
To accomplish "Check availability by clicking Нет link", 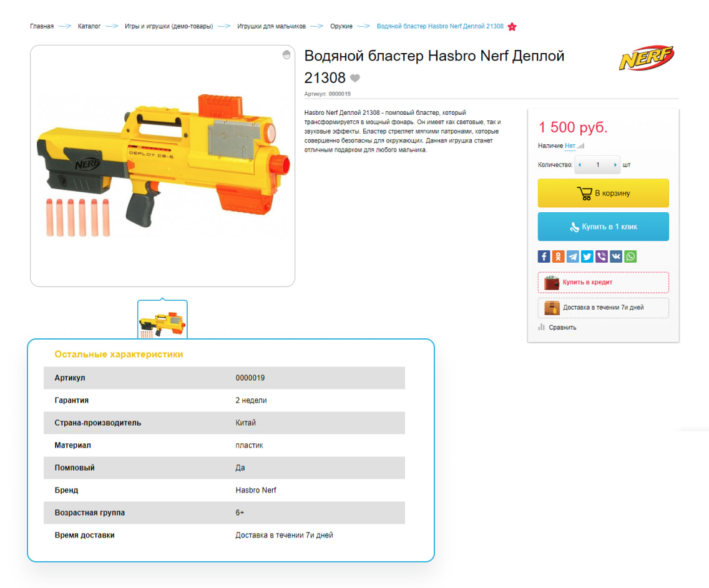I will click(x=570, y=145).
